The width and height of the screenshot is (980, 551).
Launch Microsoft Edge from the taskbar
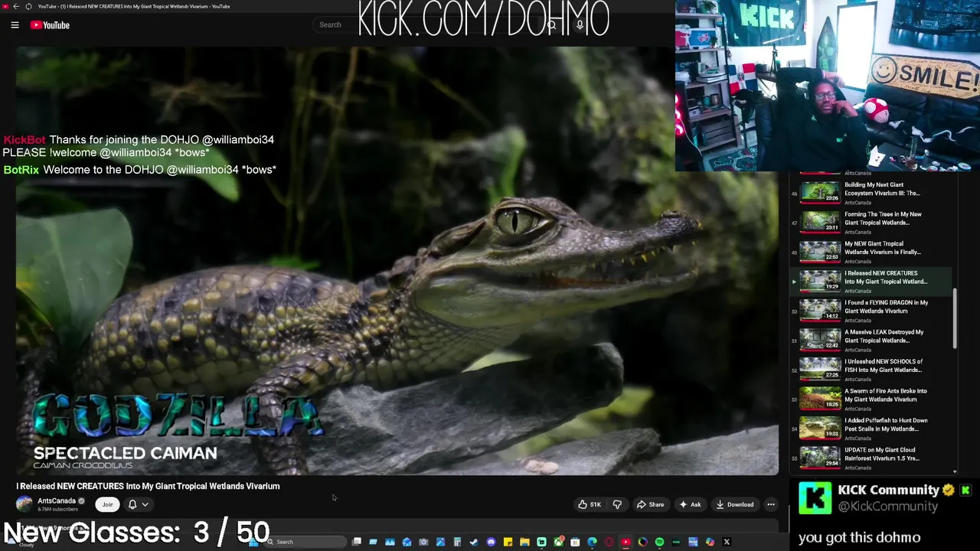(x=592, y=542)
